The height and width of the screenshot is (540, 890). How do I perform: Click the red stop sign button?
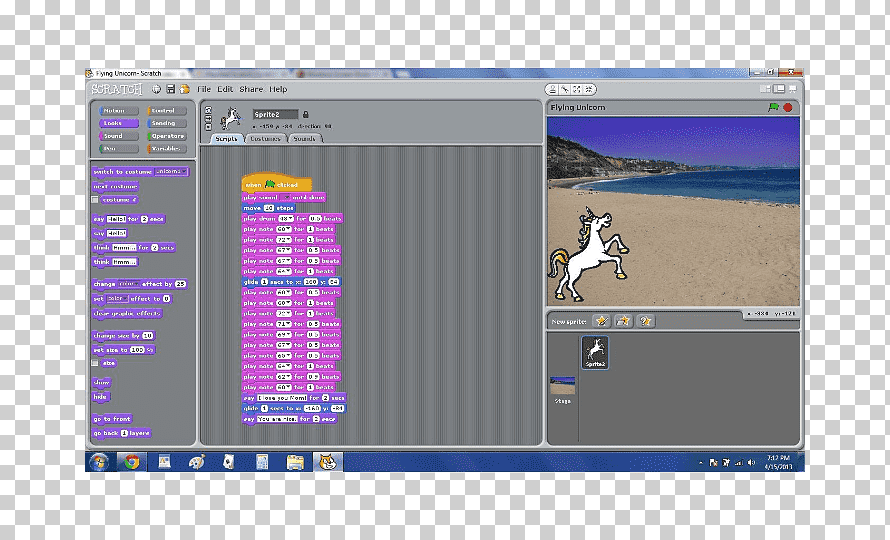(788, 107)
